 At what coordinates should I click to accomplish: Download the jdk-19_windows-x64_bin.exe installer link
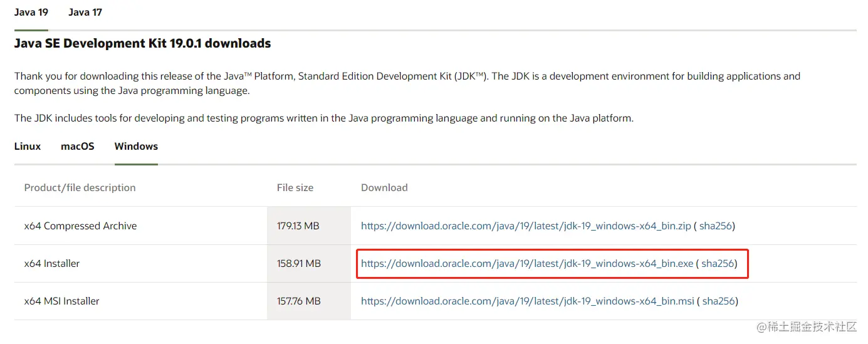(527, 264)
